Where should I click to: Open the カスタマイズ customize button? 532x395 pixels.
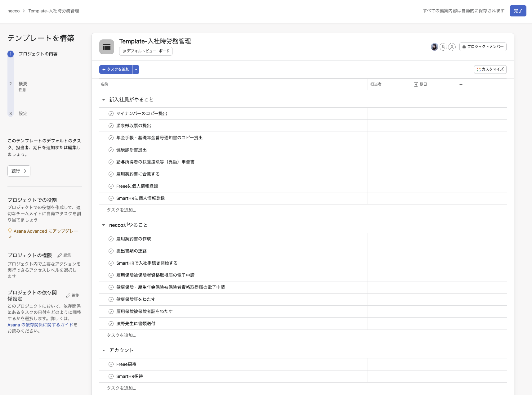[x=490, y=69]
